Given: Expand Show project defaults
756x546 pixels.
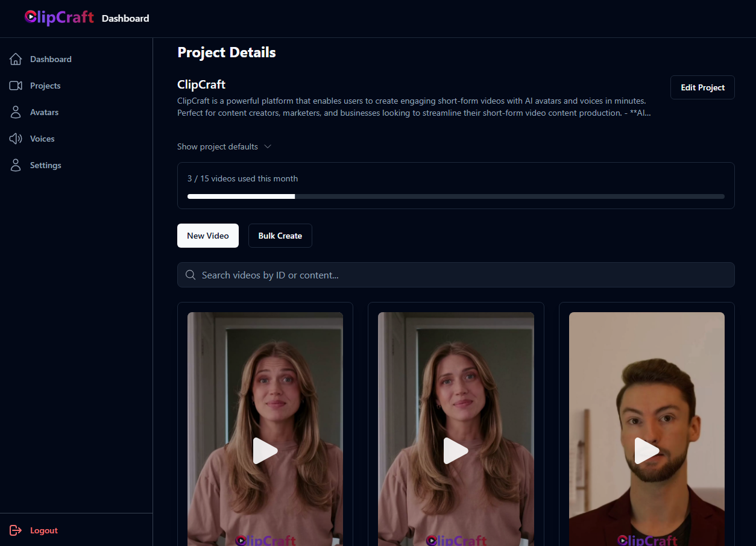Looking at the screenshot, I should pyautogui.click(x=224, y=146).
